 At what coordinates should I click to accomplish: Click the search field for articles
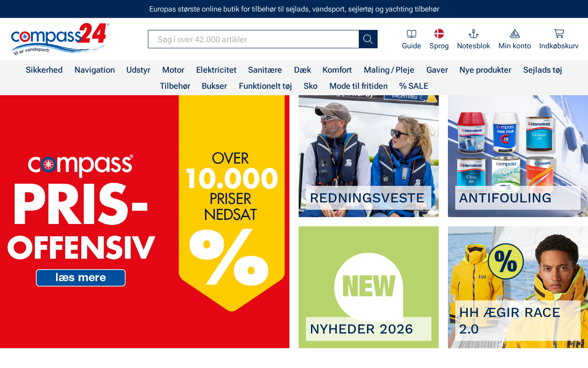(x=254, y=39)
